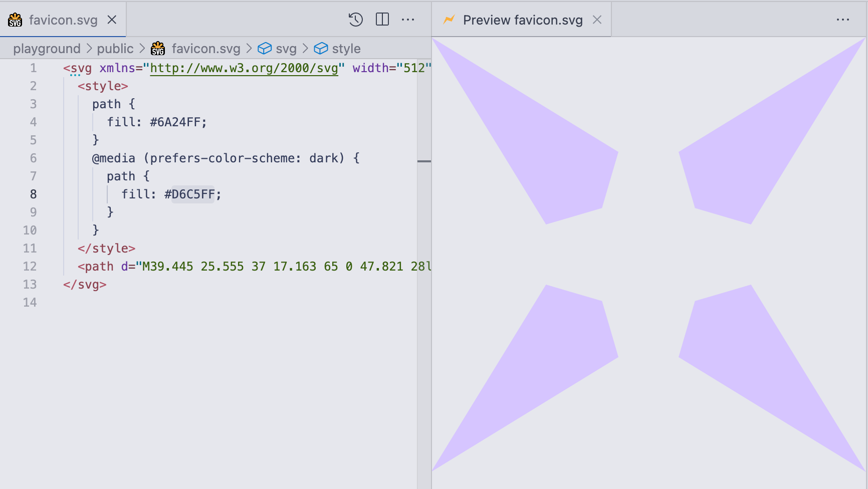
Task: Place cursor on @media prefers-color-scheme line
Action: pyautogui.click(x=226, y=158)
